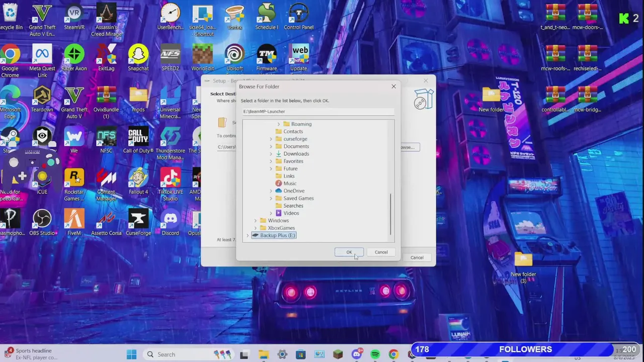Open the UserBenchmark desktop icon
The image size is (644, 362).
[x=170, y=18]
